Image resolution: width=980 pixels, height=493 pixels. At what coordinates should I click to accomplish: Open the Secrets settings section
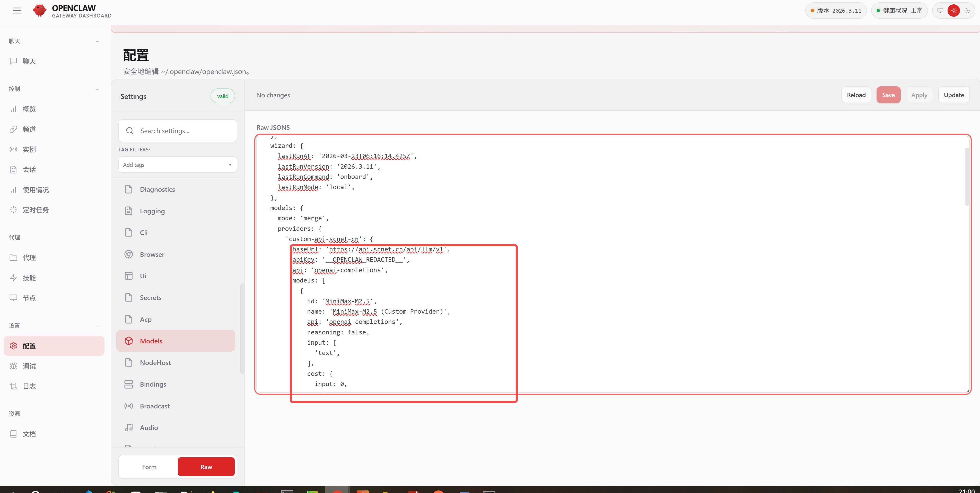(x=150, y=298)
